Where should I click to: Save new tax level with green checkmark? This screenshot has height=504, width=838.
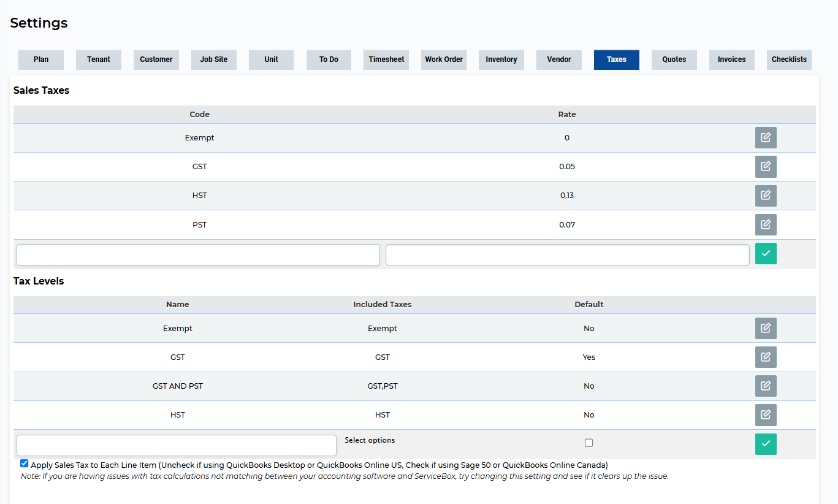point(766,444)
